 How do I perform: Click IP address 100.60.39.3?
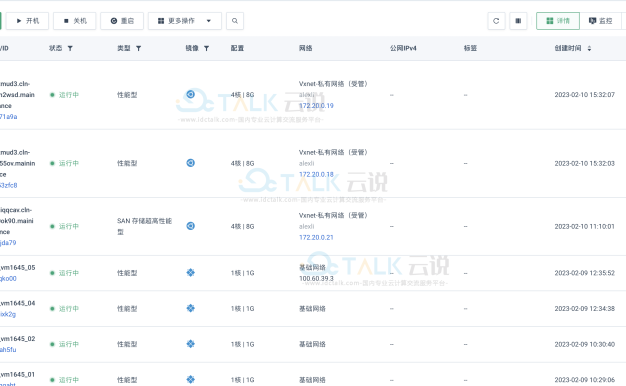pyautogui.click(x=316, y=279)
